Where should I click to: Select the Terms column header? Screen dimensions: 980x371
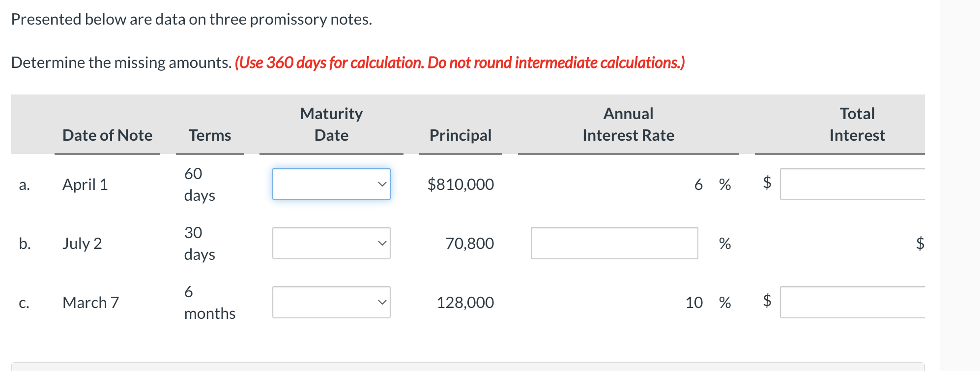[209, 135]
